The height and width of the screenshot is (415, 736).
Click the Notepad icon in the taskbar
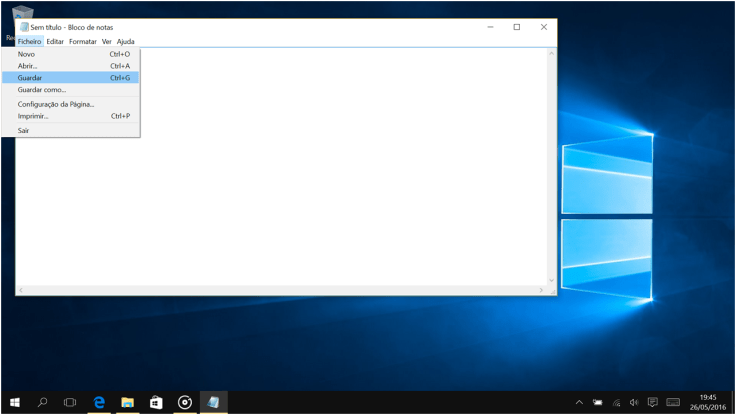(213, 402)
